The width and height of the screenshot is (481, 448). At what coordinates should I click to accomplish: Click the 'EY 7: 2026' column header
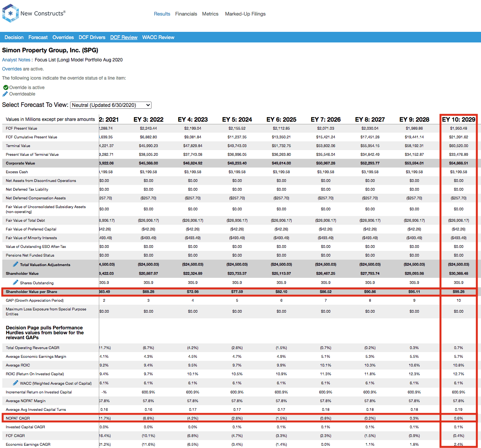click(x=326, y=119)
